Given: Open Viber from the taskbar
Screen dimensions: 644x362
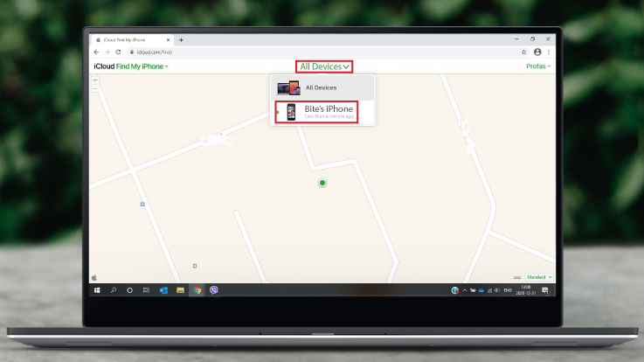Looking at the screenshot, I should click(214, 289).
